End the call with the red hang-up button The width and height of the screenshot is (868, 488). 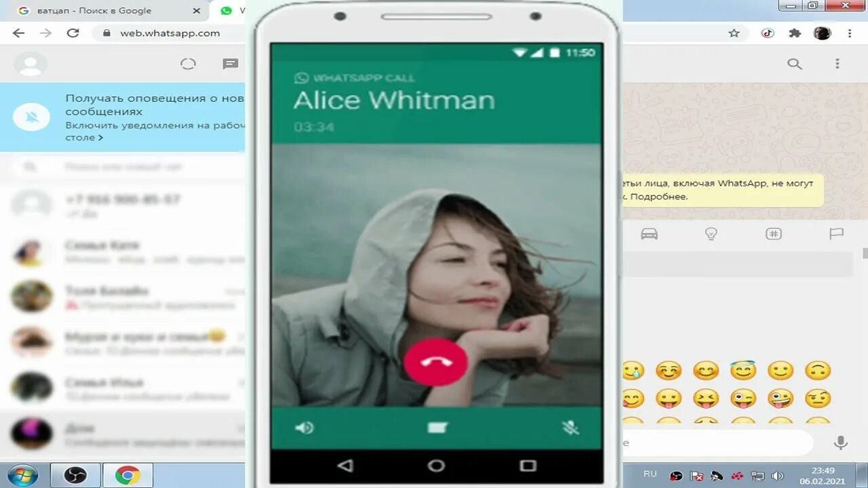coord(435,362)
